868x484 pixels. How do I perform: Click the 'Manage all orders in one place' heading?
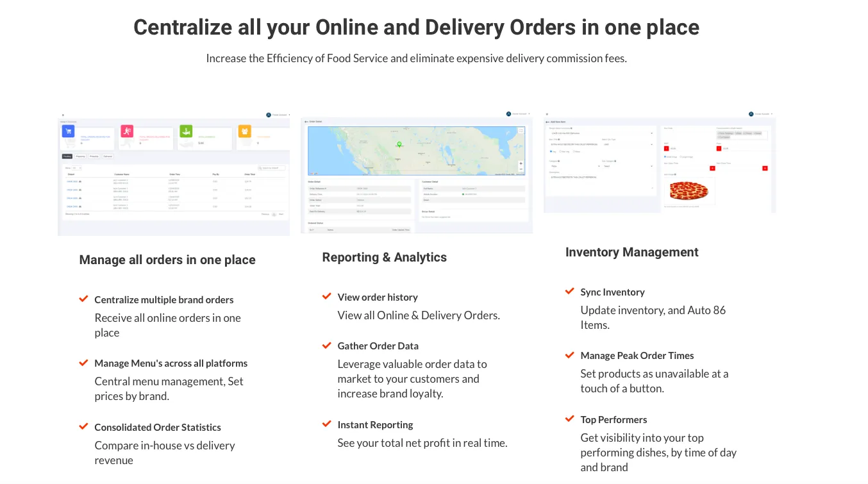167,260
